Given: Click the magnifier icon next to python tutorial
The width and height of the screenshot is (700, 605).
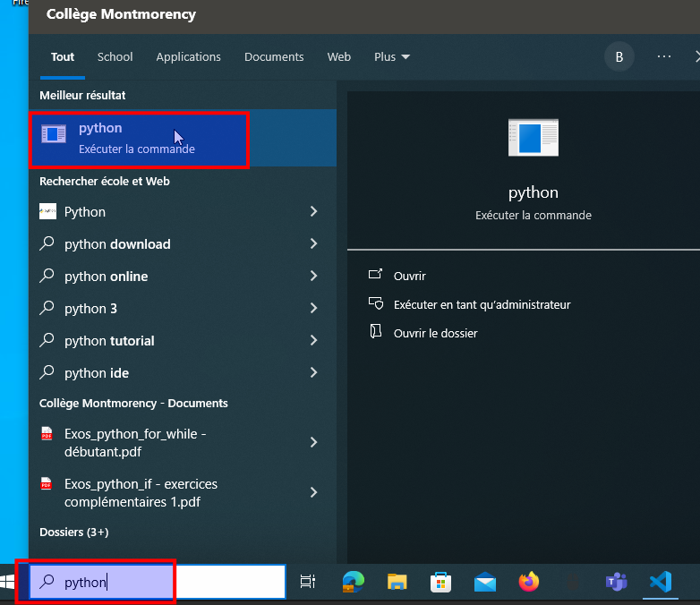Looking at the screenshot, I should pyautogui.click(x=47, y=340).
